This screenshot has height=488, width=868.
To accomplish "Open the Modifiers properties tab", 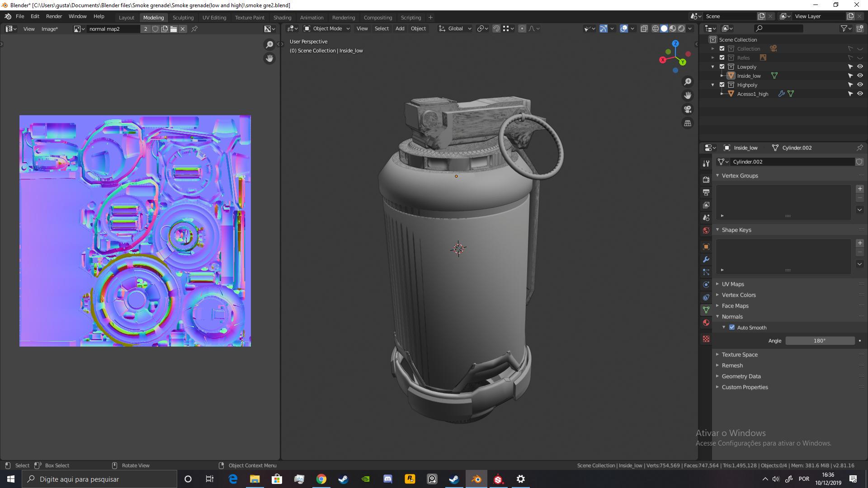I will point(706,259).
